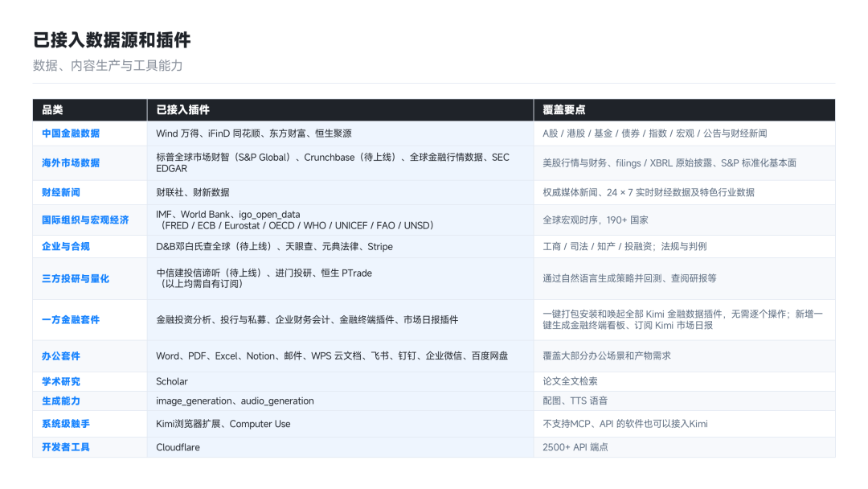Select the 国际组织与宏观经济 category label

tap(85, 220)
